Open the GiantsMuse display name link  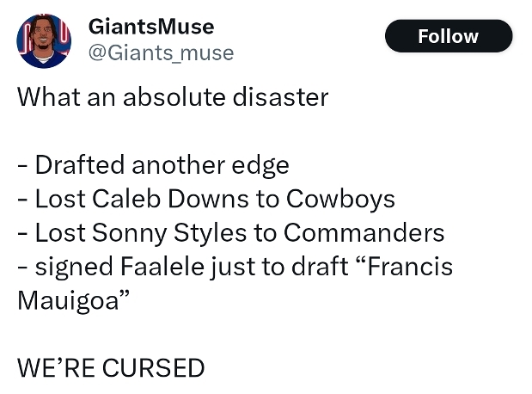pyautogui.click(x=151, y=27)
